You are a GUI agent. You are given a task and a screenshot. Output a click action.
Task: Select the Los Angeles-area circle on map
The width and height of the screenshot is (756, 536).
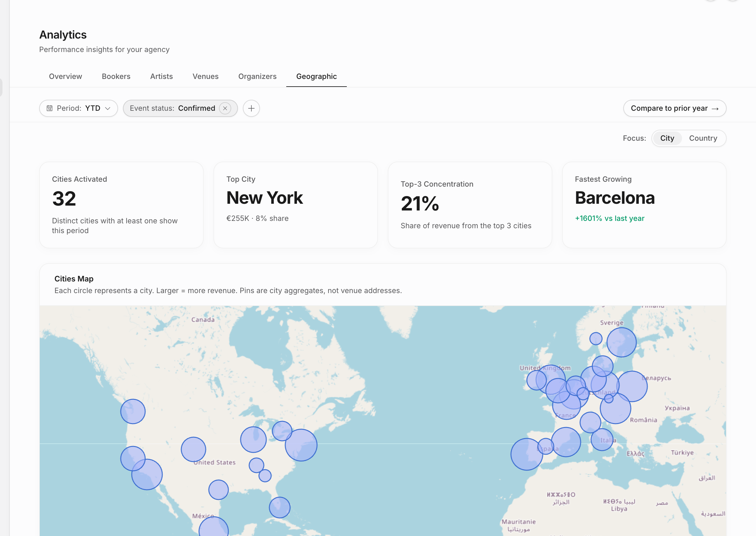click(x=147, y=474)
